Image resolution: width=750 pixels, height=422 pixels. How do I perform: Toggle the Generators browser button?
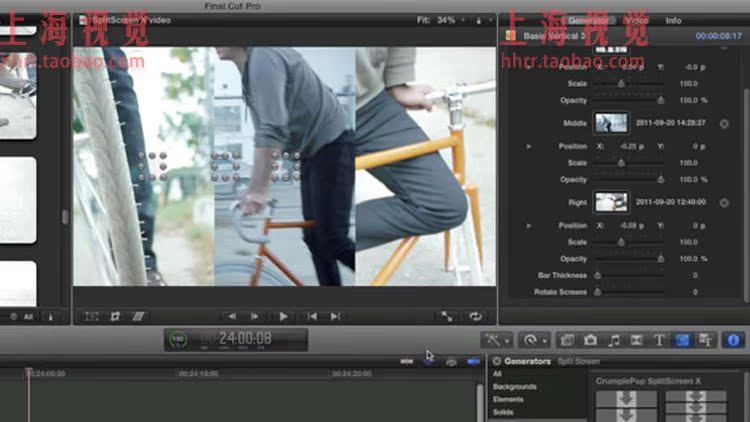pos(683,340)
